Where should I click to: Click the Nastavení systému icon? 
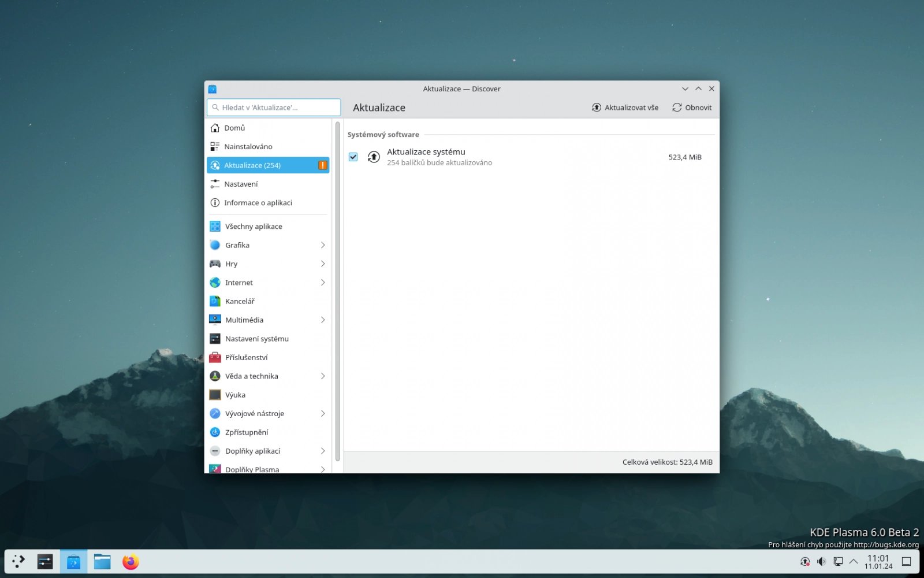tap(215, 339)
